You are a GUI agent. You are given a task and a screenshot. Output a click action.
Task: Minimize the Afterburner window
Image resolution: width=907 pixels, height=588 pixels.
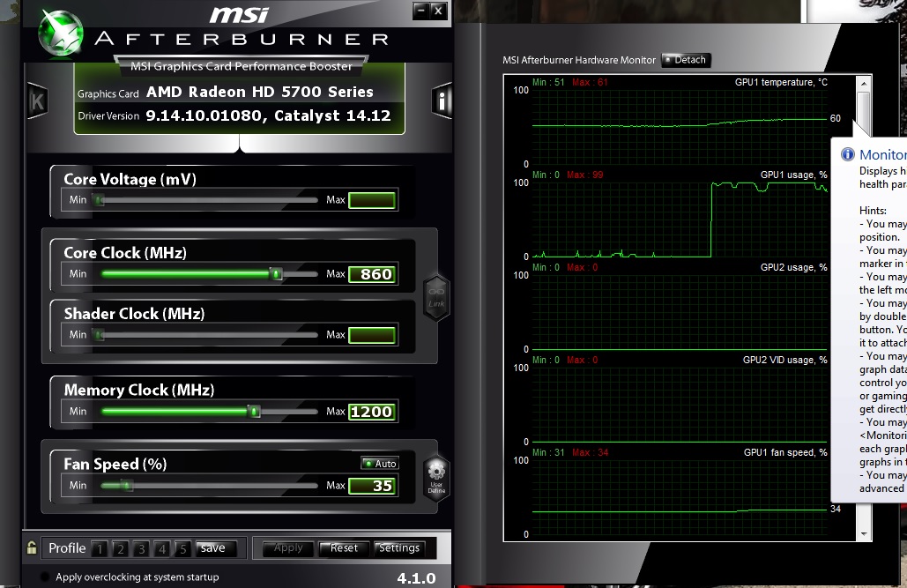tap(421, 11)
